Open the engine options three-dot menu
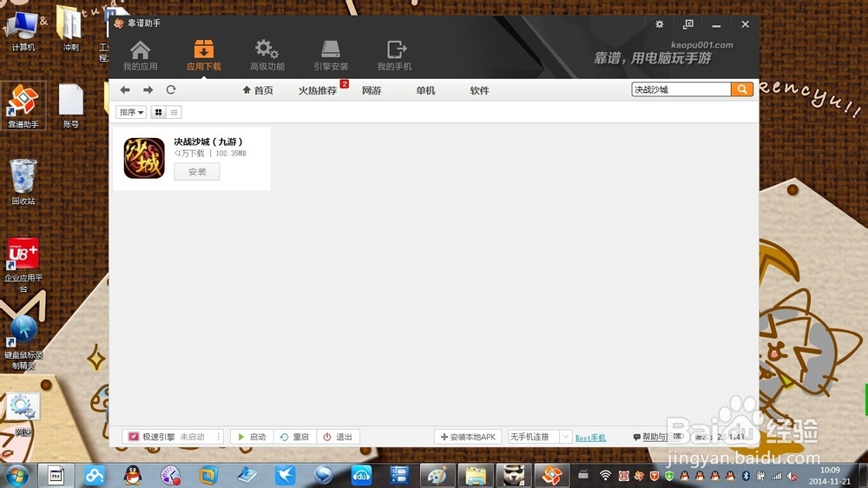This screenshot has width=868, height=488. 219,437
